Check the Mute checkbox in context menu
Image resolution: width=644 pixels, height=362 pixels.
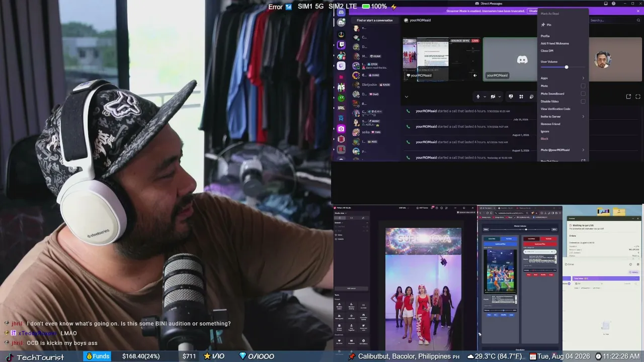click(583, 86)
